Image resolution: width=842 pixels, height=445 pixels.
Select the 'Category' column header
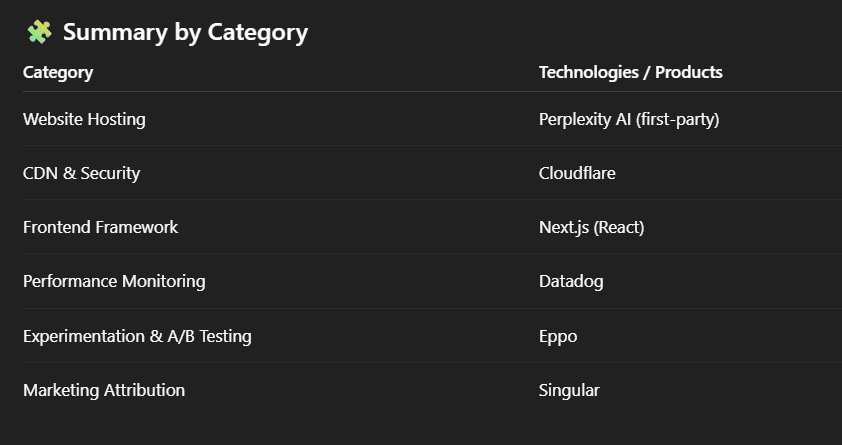pyautogui.click(x=58, y=72)
